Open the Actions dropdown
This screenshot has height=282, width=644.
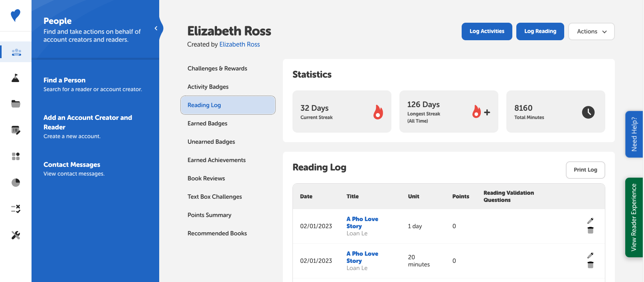click(591, 31)
